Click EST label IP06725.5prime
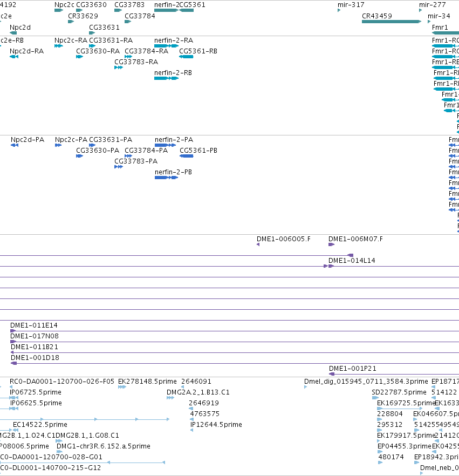Viewport: 459px width, 476px height. 36,392
